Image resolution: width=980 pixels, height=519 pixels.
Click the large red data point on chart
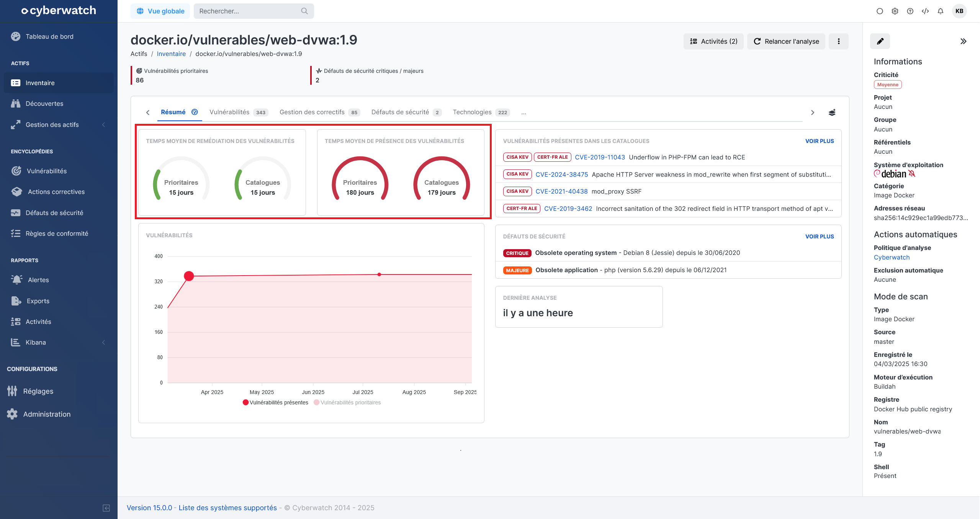click(x=189, y=276)
